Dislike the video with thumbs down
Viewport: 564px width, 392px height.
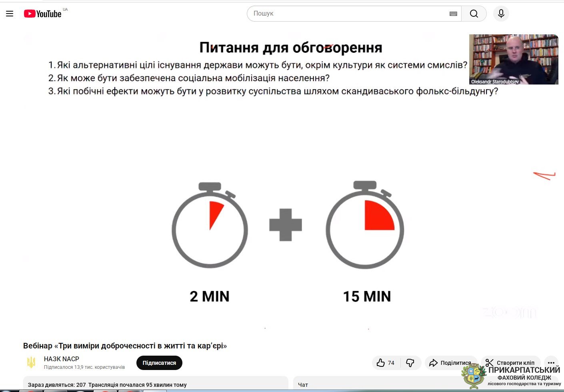pyautogui.click(x=410, y=363)
